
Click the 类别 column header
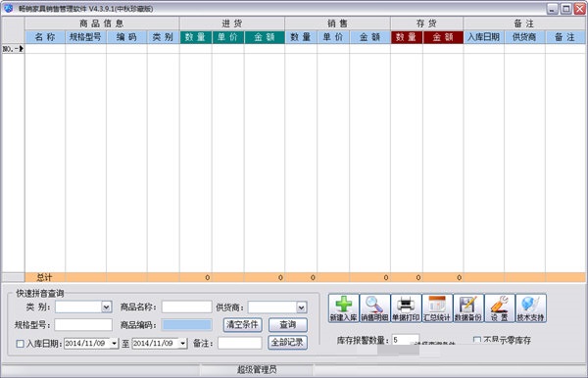163,37
